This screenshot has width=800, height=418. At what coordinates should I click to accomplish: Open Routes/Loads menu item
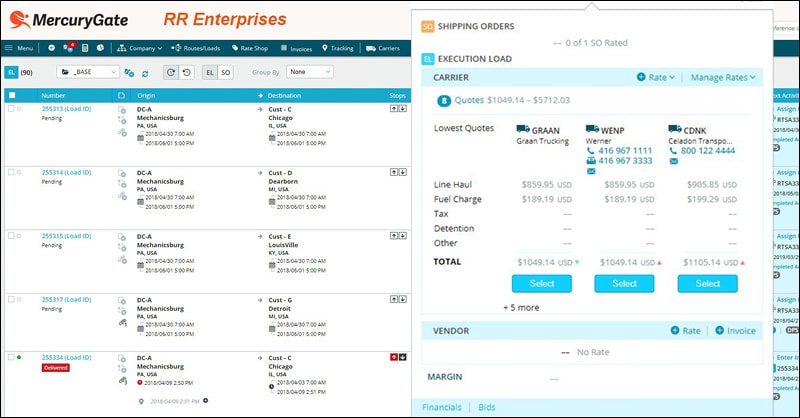(196, 48)
